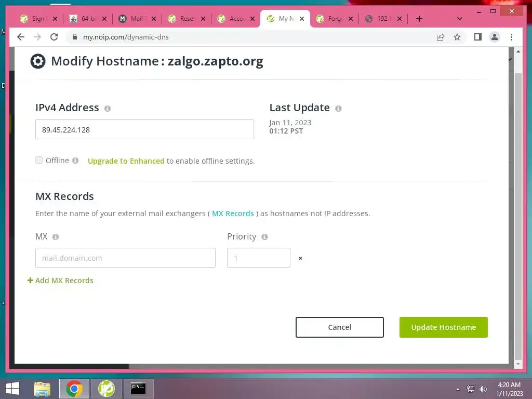Open a new browser tab
This screenshot has width=532, height=399.
tap(419, 19)
